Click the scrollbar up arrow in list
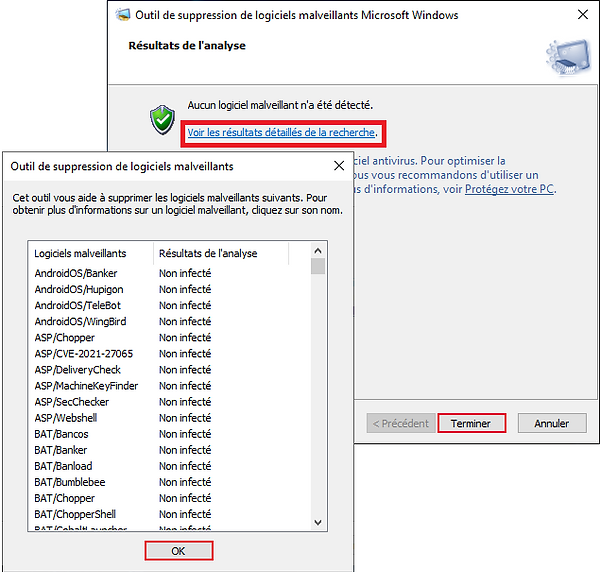The width and height of the screenshot is (600, 572). pyautogui.click(x=318, y=251)
